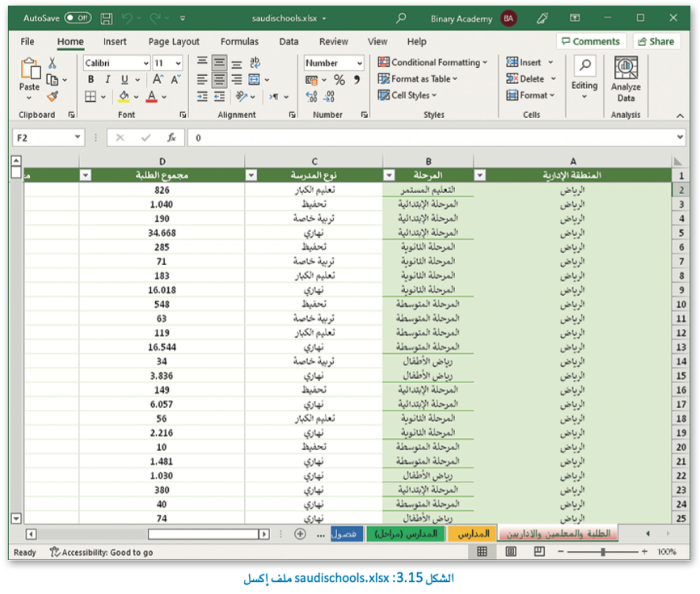This screenshot has height=594, width=700.
Task: Switch to Normal view icon
Action: coord(482,552)
